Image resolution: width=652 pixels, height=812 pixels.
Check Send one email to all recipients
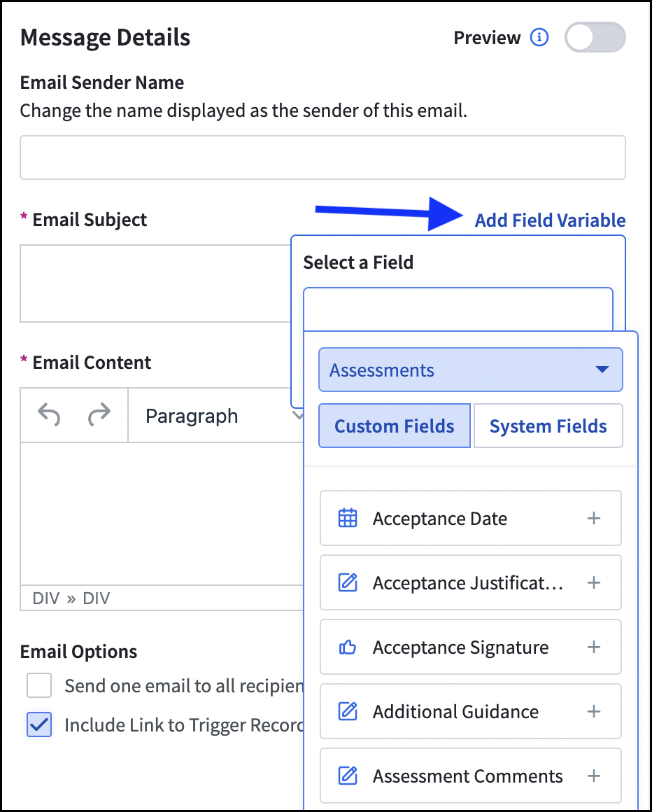[39, 685]
